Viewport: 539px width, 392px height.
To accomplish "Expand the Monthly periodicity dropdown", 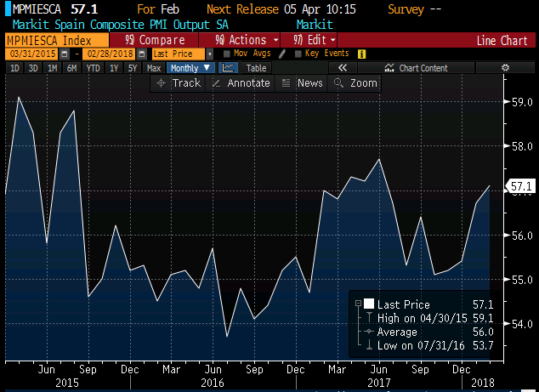I will 190,68.
